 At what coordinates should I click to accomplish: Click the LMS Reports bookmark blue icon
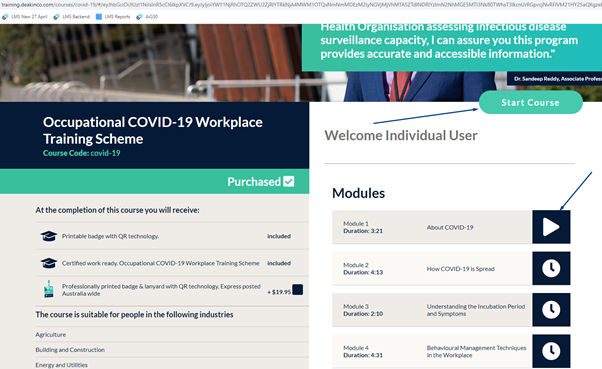click(99, 17)
